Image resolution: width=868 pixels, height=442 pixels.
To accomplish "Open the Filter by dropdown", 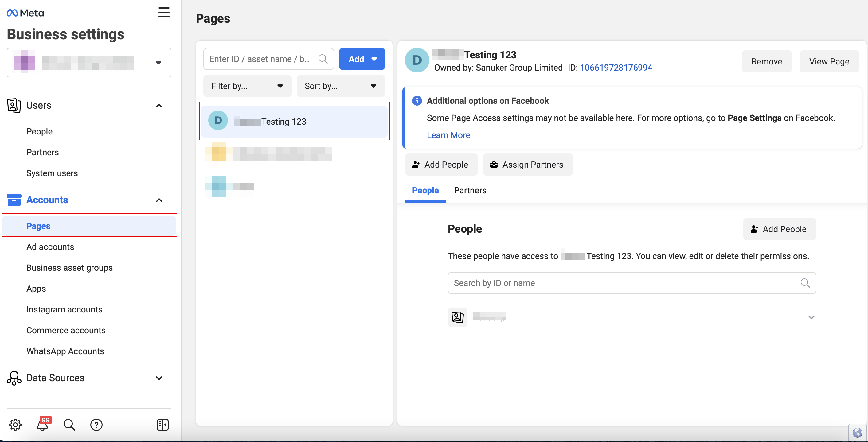I will click(x=247, y=86).
